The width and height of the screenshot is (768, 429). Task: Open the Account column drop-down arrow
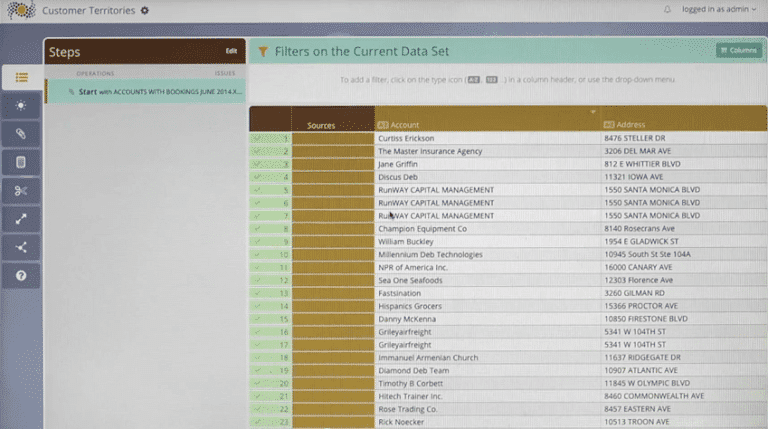tap(594, 112)
